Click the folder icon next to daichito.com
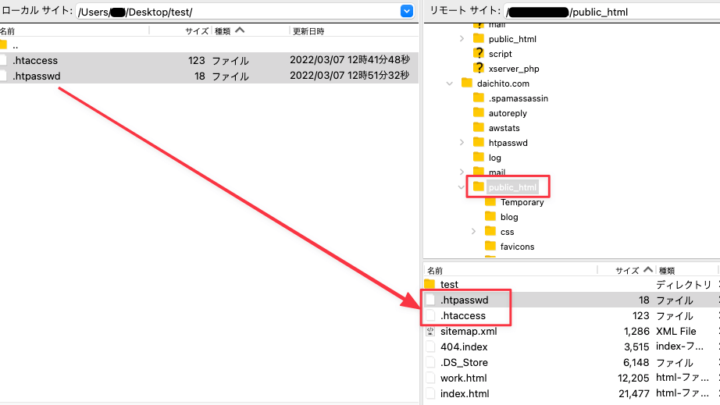This screenshot has width=720, height=405. coord(467,83)
